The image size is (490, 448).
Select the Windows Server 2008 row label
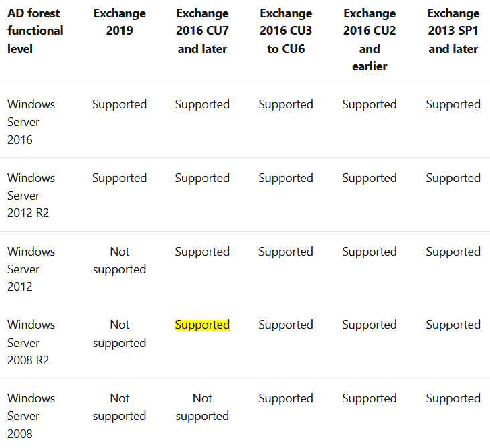tap(31, 416)
